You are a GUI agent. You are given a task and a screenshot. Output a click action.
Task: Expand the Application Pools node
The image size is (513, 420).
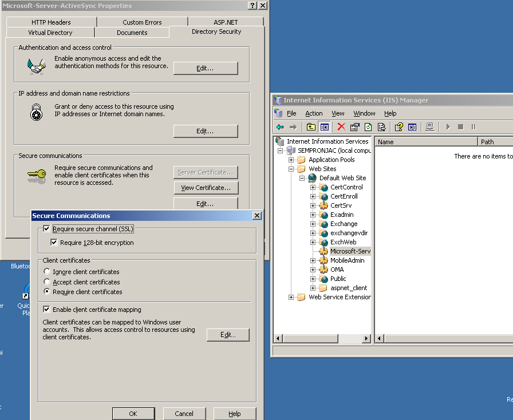[x=291, y=160]
